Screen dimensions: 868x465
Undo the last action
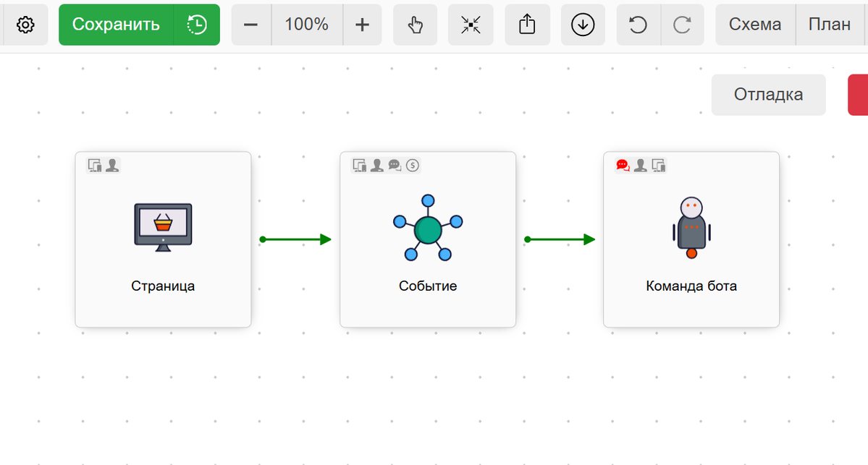click(638, 25)
